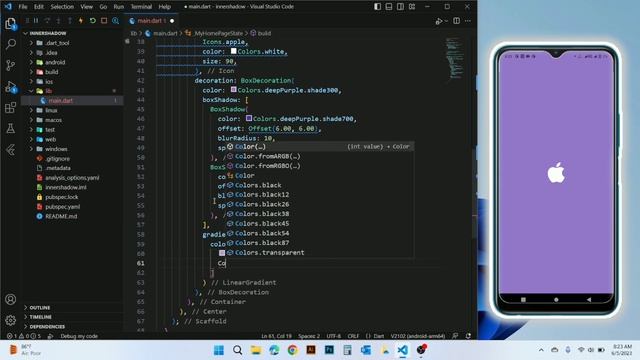Image resolution: width=640 pixels, height=360 pixels.
Task: Toggle the primary side bar visibility
Action: click(378, 7)
